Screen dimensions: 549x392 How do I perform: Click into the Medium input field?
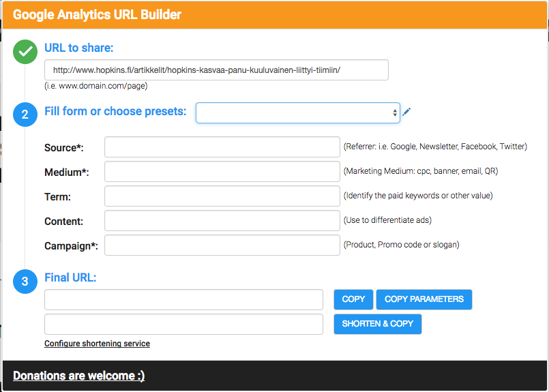222,172
